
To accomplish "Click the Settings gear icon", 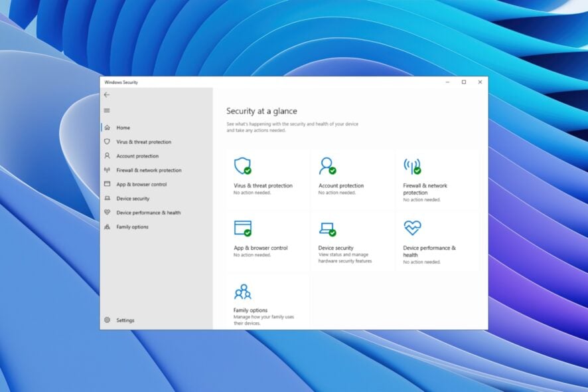I will click(108, 320).
